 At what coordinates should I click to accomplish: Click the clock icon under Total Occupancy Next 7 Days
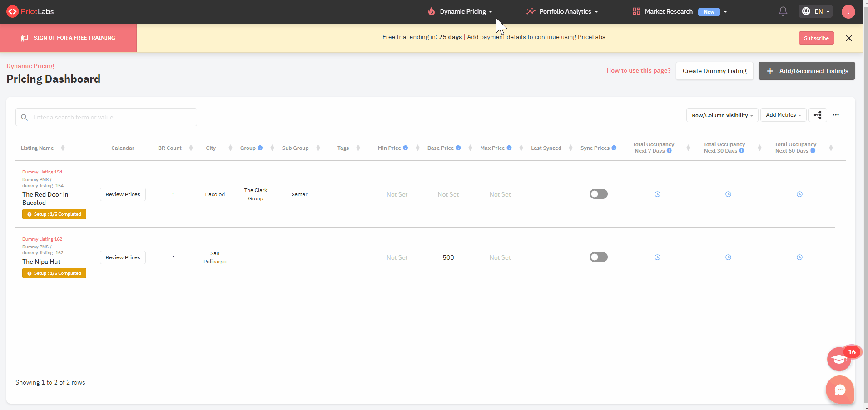657,194
